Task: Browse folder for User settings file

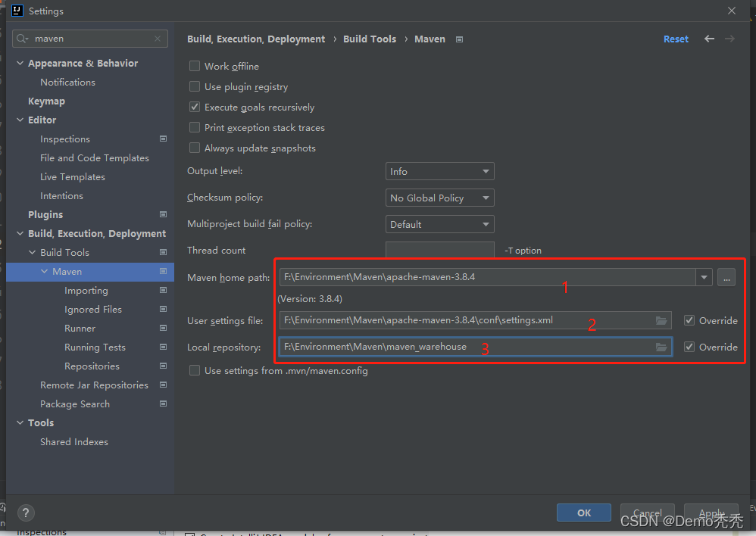Action: [x=661, y=320]
